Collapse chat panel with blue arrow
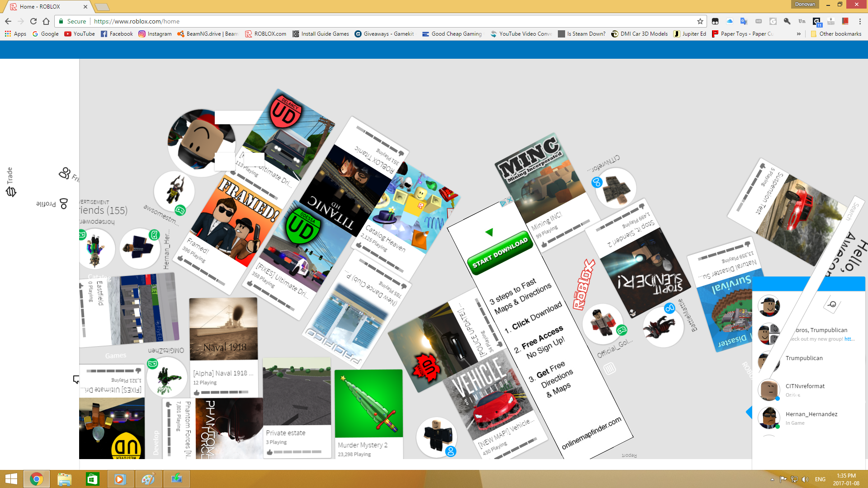This screenshot has width=868, height=488. (749, 413)
